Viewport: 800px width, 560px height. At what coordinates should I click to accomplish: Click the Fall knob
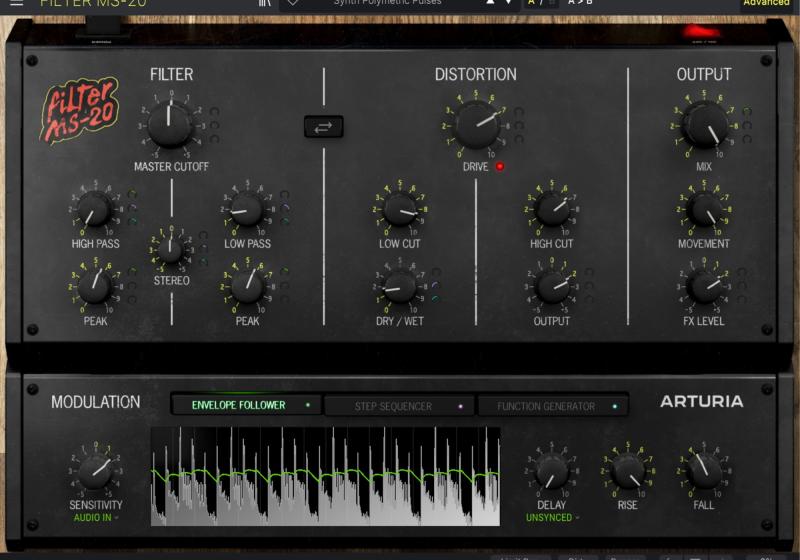coord(704,471)
